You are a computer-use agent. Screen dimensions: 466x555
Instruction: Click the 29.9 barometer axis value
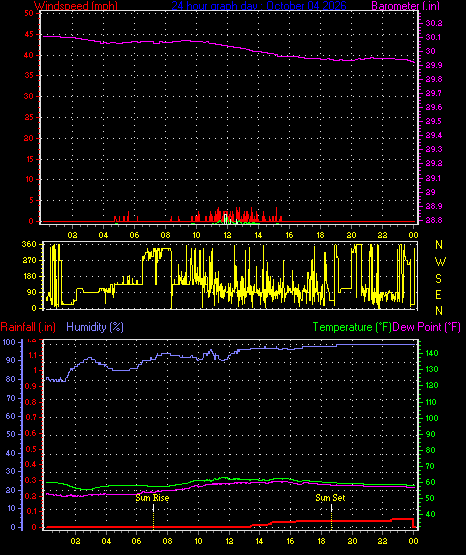[x=434, y=65]
